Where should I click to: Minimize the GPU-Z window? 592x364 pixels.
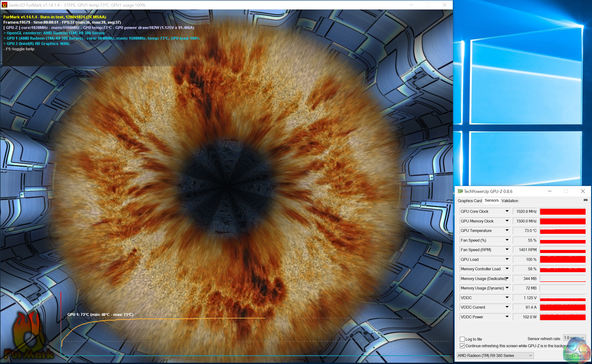(x=550, y=191)
